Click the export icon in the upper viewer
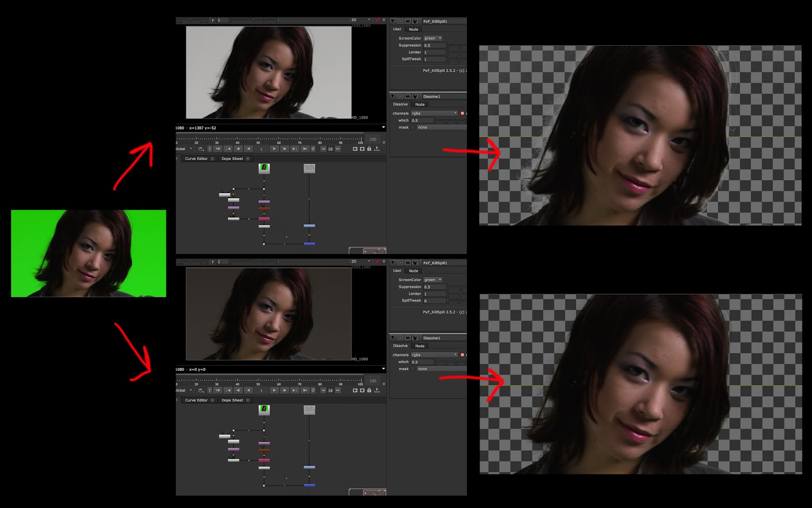Image resolution: width=812 pixels, height=508 pixels. 377,149
